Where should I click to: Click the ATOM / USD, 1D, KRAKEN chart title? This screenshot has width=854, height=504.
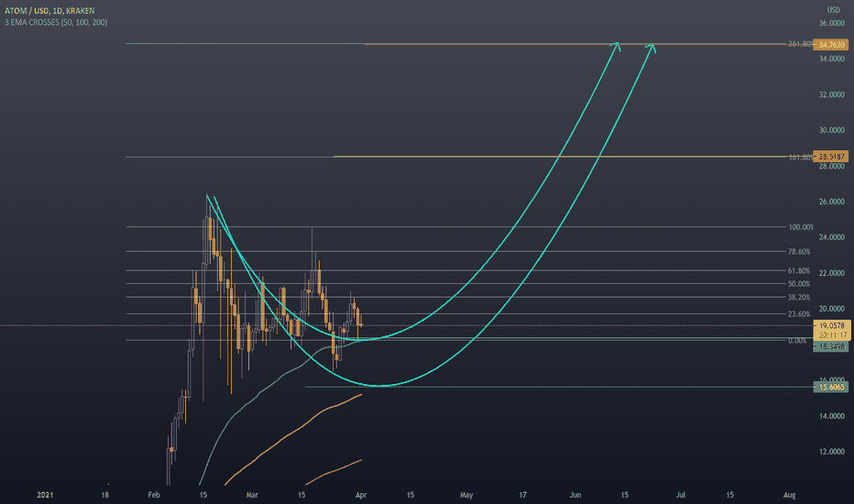(49, 10)
